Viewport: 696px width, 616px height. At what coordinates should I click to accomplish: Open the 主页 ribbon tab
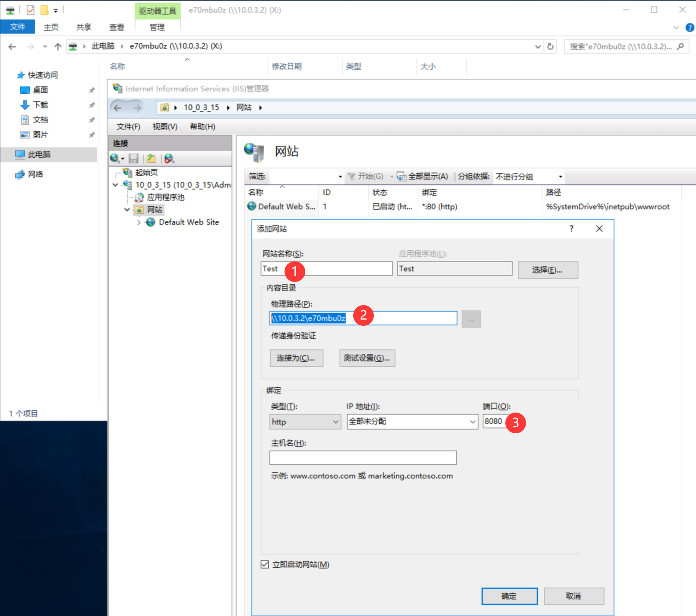[x=51, y=27]
